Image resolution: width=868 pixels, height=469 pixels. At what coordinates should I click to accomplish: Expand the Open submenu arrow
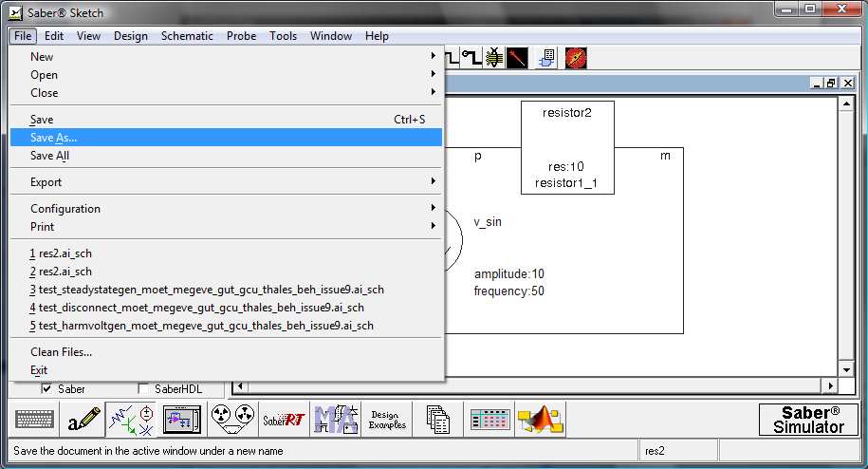433,74
